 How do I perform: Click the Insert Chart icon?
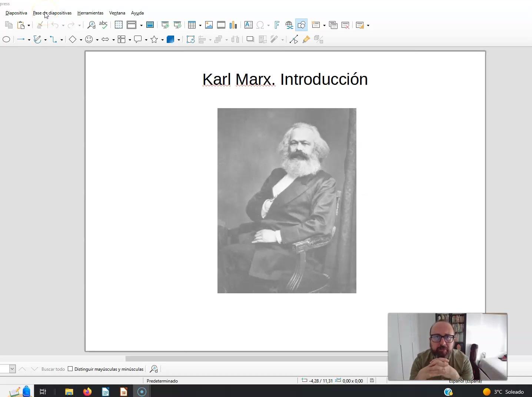point(233,25)
